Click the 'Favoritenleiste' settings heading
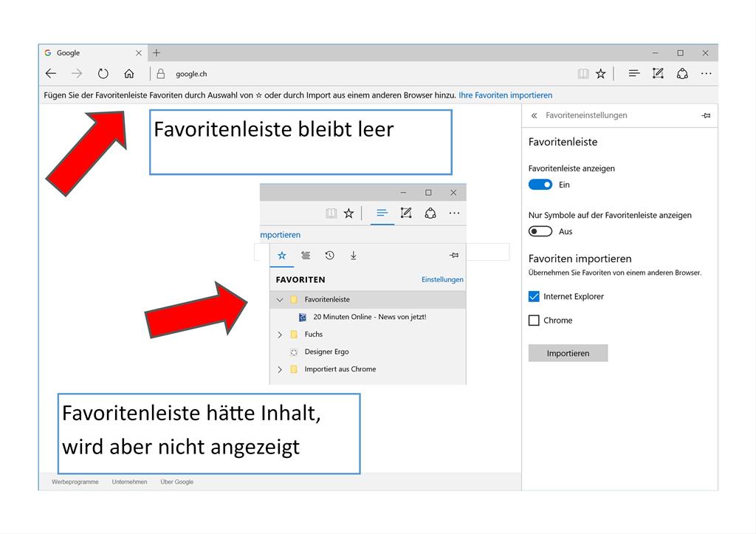756x534 pixels. click(563, 142)
